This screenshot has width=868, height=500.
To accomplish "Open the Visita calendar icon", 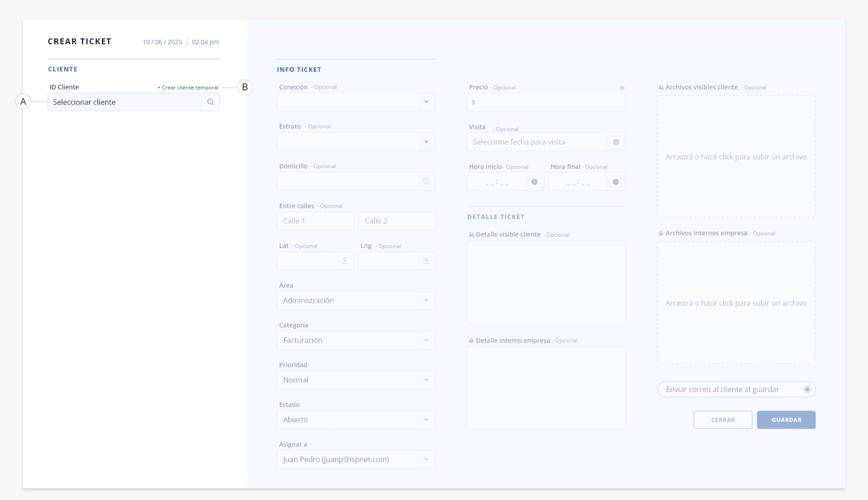I will coord(616,142).
